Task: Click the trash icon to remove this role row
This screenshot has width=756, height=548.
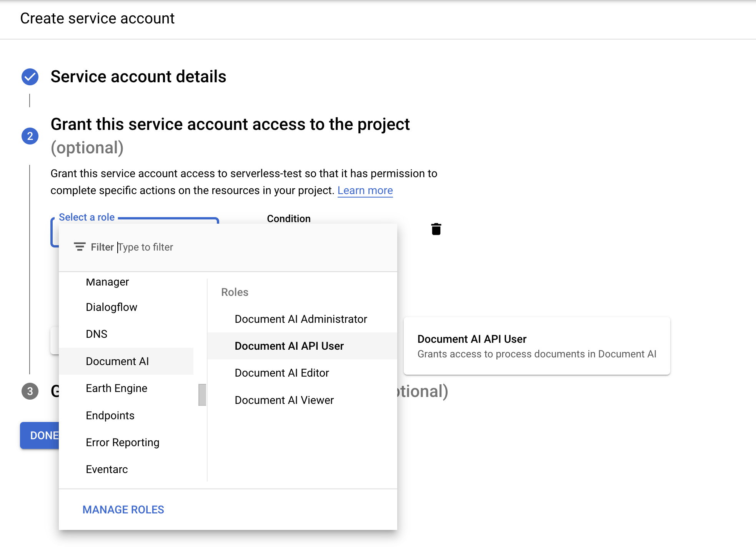Action: click(435, 229)
